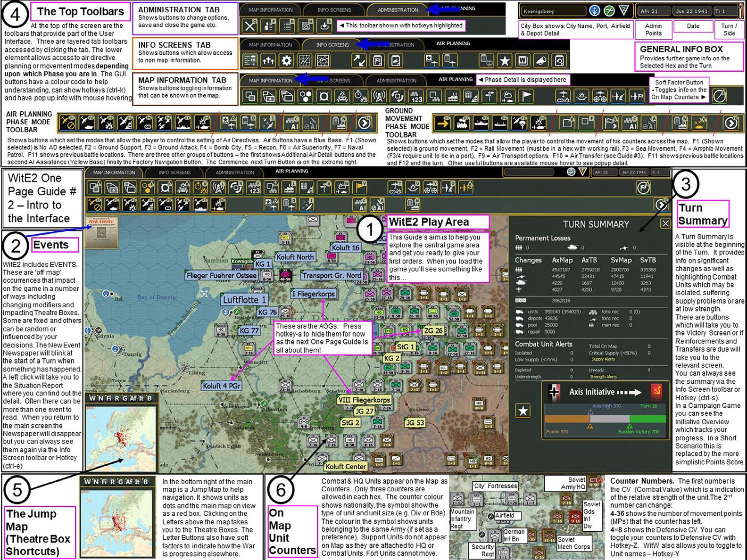Toggle Soft Factor button beside its callout label
Viewport: 747px width, 560px height.
point(720,96)
